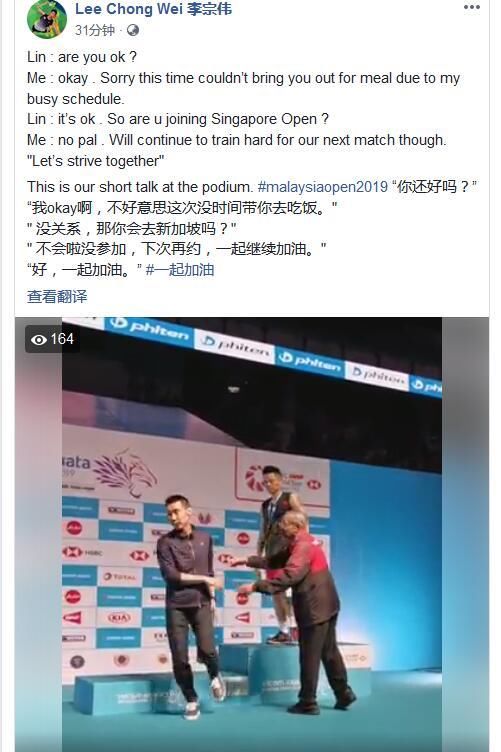The image size is (501, 752).
Task: Follow the #malaysiaopen2019 hashtag
Action: pos(323,187)
